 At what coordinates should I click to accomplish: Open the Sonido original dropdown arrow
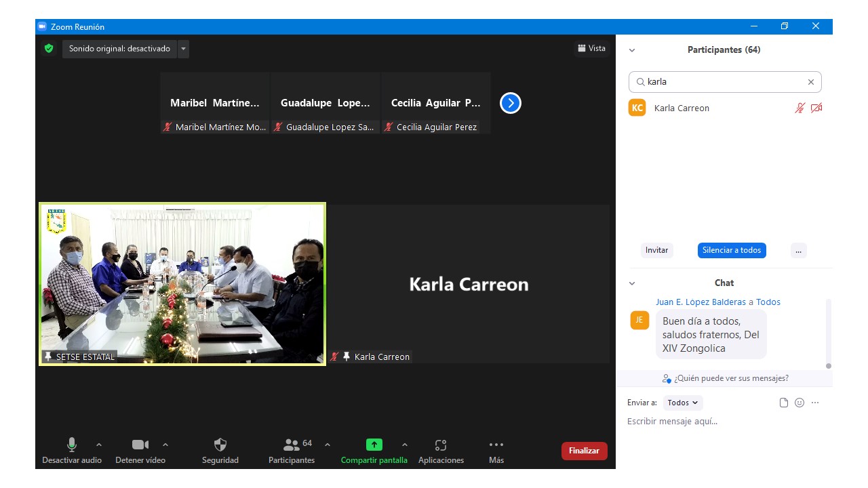click(x=183, y=49)
